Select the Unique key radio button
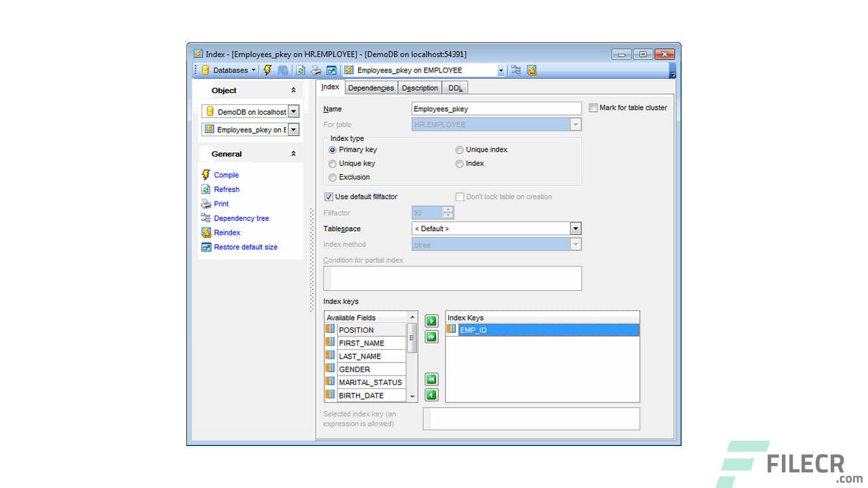Viewport: 868px width, 488px height. point(332,163)
